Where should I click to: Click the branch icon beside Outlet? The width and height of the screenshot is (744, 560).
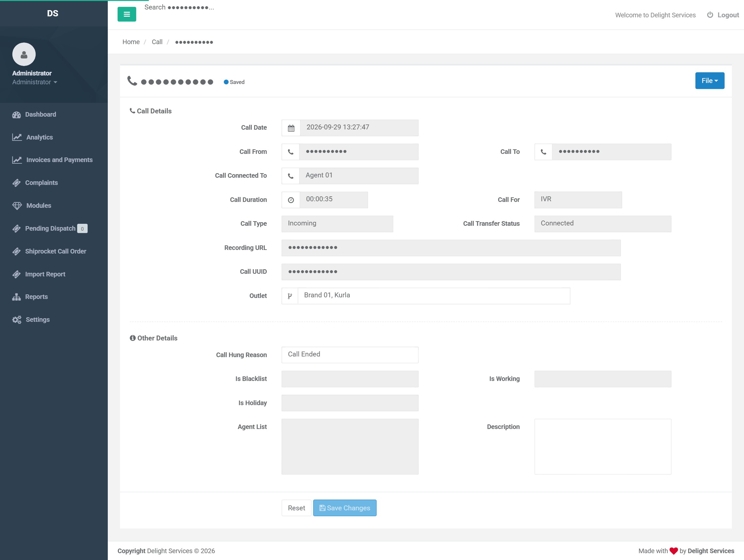290,296
